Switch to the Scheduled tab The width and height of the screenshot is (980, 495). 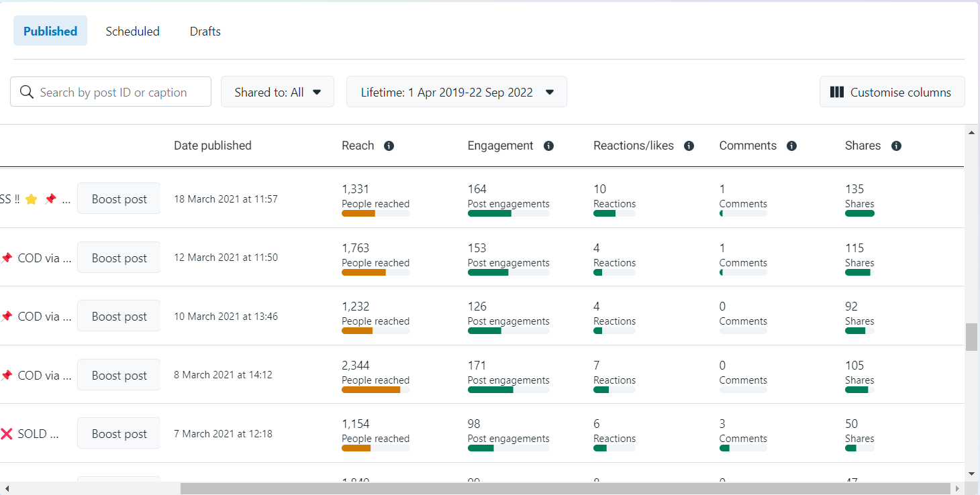click(132, 32)
